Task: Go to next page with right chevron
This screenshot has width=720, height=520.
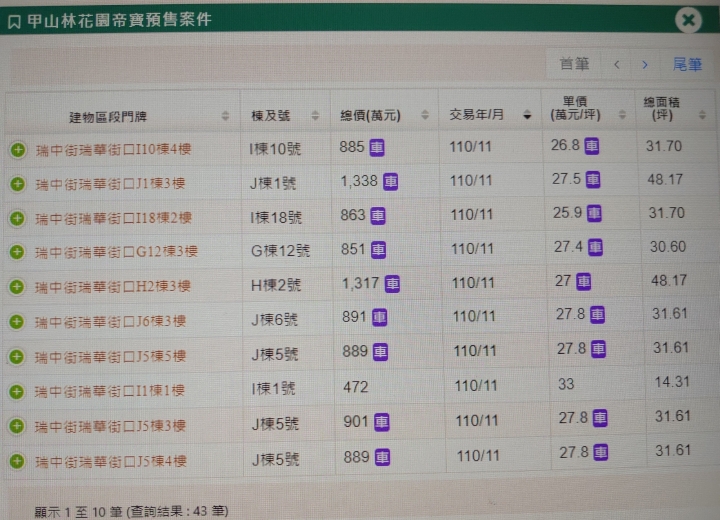Action: click(645, 65)
